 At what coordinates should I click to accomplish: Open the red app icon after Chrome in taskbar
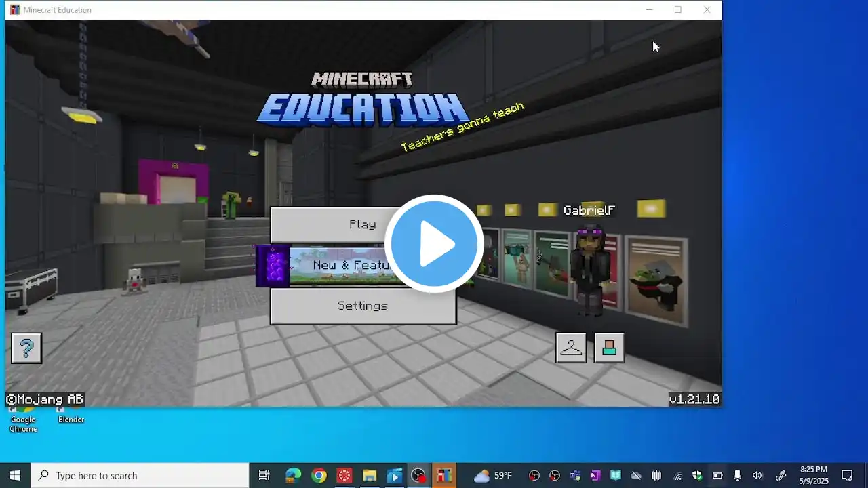pyautogui.click(x=344, y=475)
